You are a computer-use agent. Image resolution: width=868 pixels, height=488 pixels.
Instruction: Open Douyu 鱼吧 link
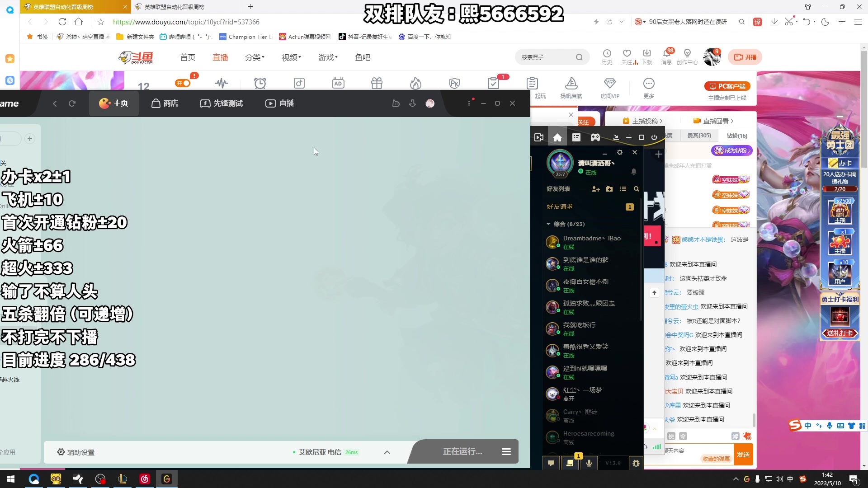coord(363,57)
